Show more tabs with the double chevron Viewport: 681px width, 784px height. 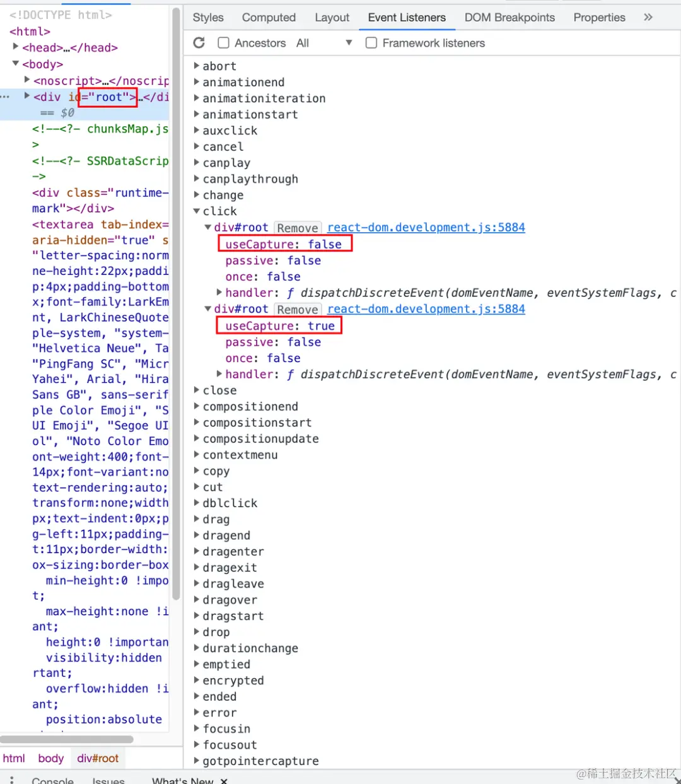pyautogui.click(x=648, y=17)
